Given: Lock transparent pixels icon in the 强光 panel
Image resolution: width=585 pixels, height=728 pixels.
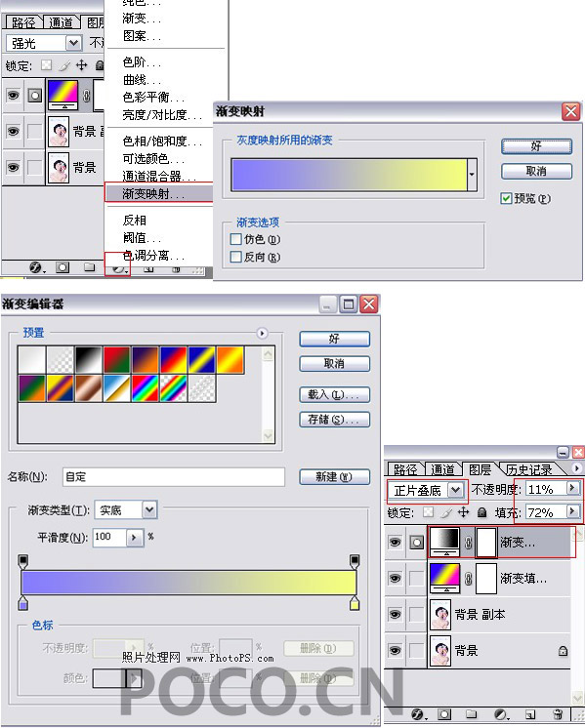Looking at the screenshot, I should pyautogui.click(x=46, y=65).
